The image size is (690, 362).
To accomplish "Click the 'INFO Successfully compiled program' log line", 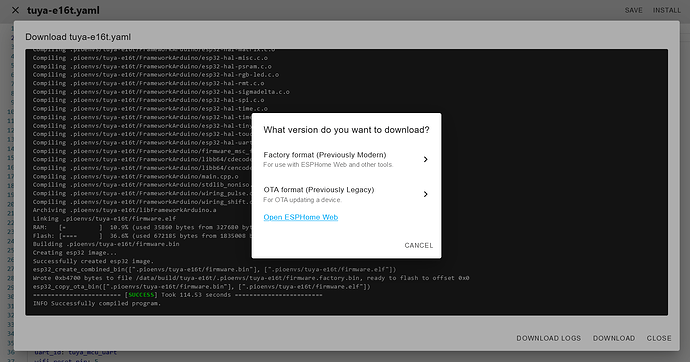I will 97,303.
